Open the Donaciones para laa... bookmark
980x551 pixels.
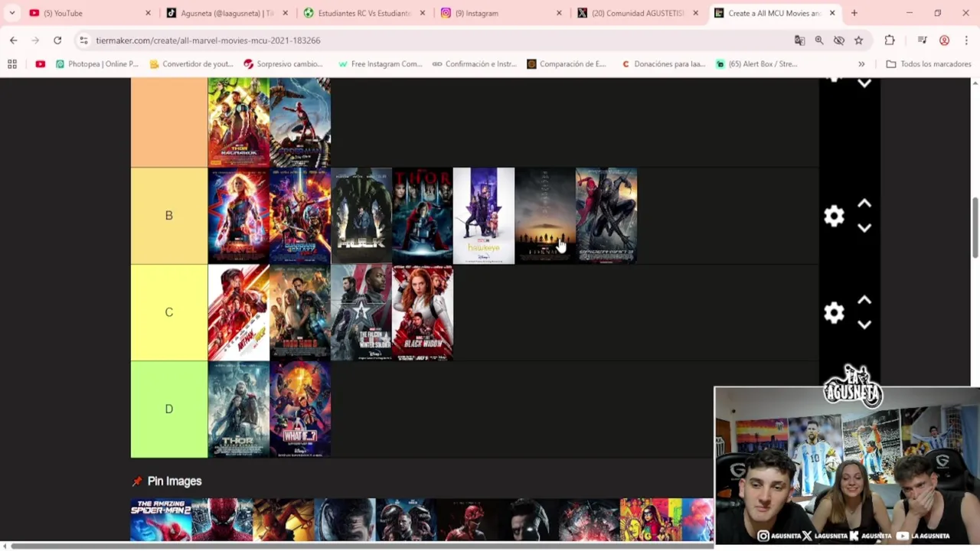(x=663, y=64)
